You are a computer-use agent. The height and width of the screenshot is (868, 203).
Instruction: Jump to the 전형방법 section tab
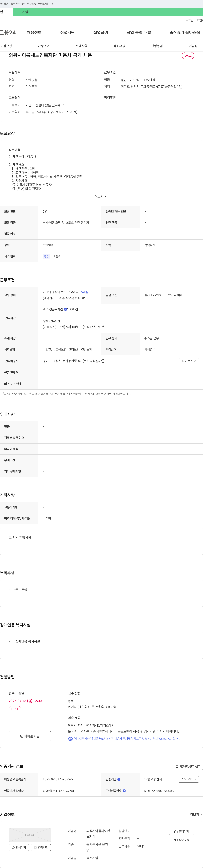(x=157, y=46)
